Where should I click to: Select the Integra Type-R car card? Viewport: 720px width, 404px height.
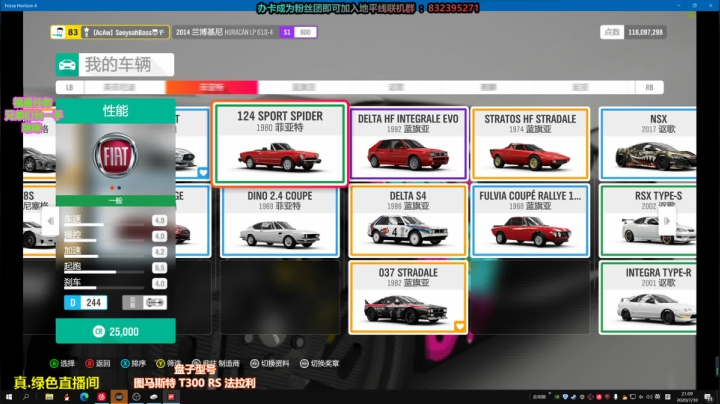pyautogui.click(x=648, y=297)
